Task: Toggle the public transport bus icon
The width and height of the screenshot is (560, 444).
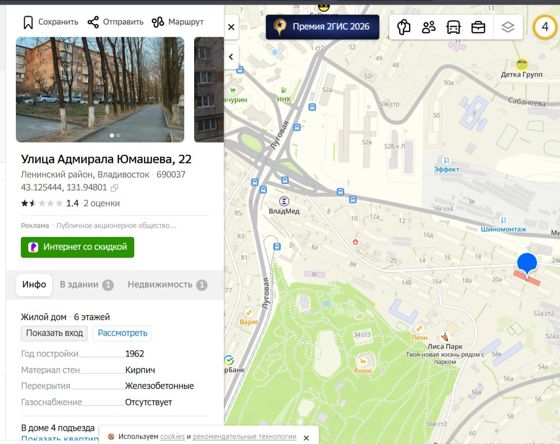Action: (x=453, y=27)
